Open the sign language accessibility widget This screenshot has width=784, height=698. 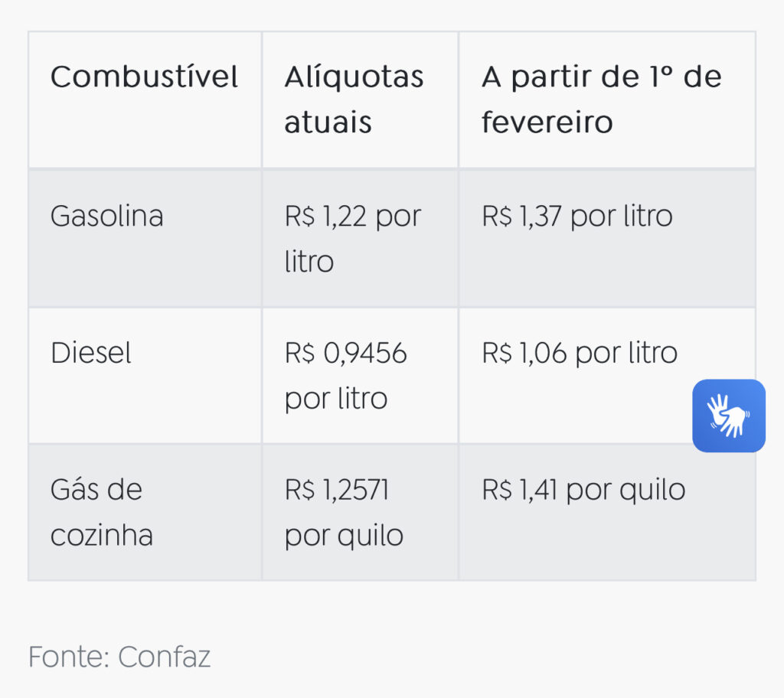tap(728, 416)
